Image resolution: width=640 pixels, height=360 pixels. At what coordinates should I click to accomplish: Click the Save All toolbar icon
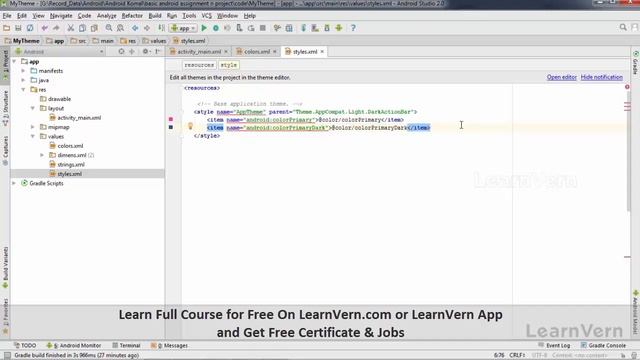18,28
